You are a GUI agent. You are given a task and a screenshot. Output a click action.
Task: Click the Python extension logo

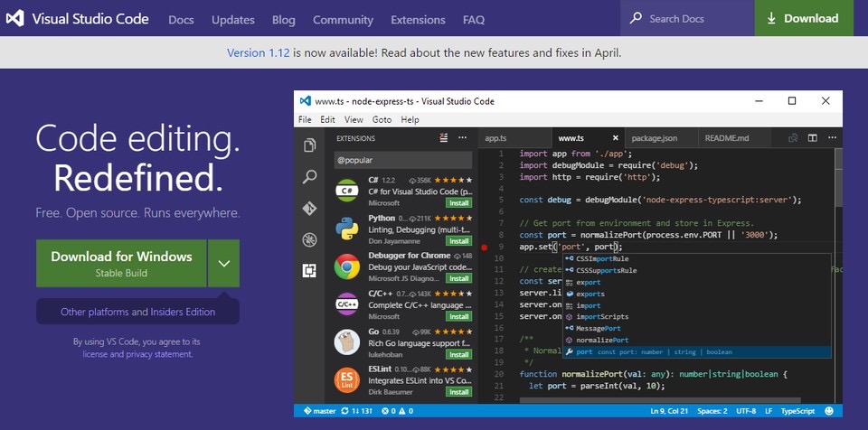click(347, 229)
